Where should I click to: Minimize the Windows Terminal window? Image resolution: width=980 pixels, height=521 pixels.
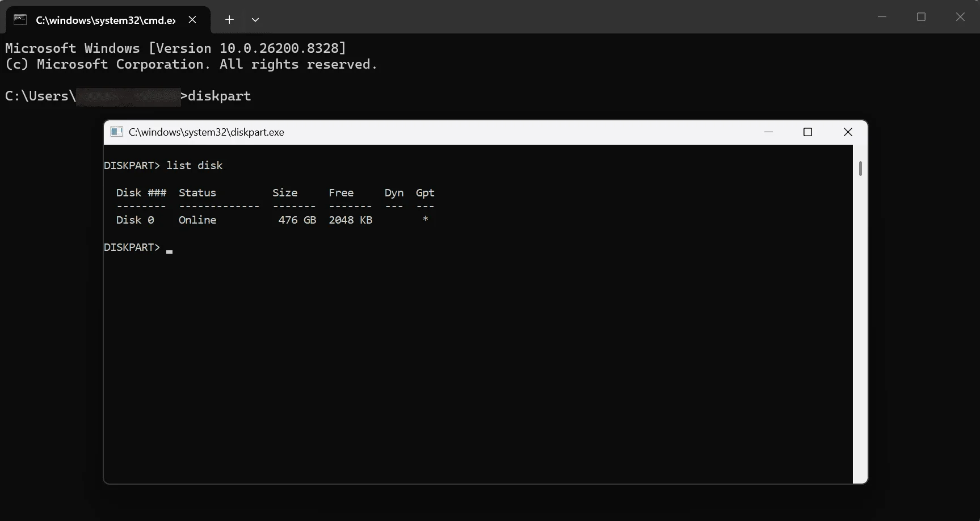882,17
